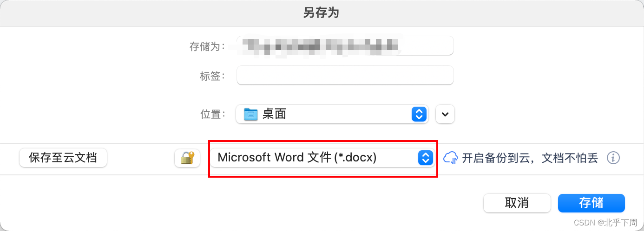
Task: Open the 位置 location dropdown showing 桌面
Action: [x=332, y=114]
